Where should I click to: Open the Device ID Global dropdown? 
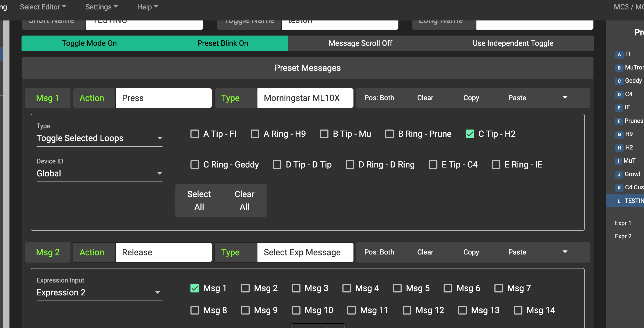99,173
